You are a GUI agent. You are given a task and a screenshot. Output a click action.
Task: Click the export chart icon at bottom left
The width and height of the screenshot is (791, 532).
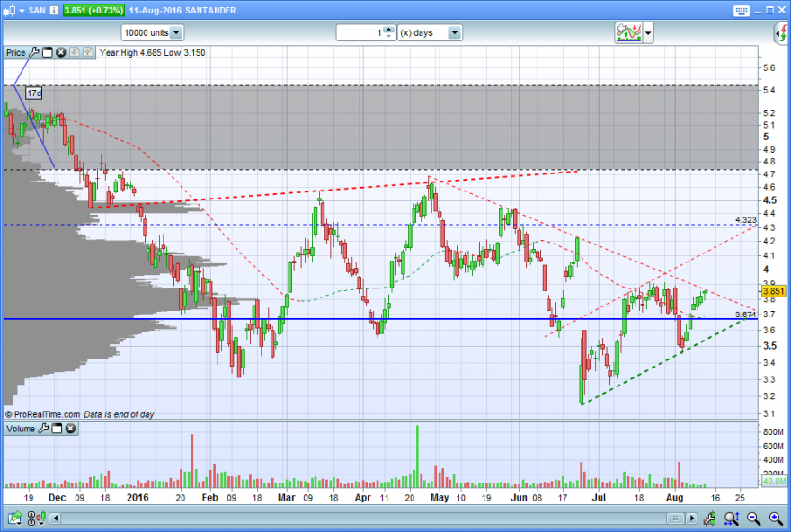pyautogui.click(x=14, y=518)
